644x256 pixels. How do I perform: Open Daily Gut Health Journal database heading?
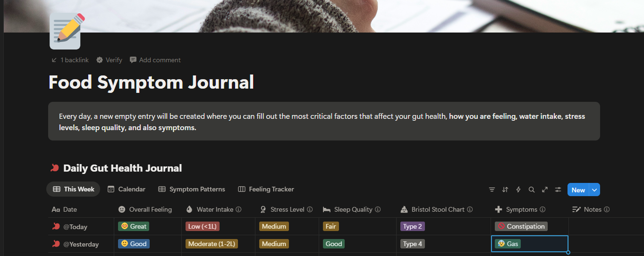[x=122, y=168]
